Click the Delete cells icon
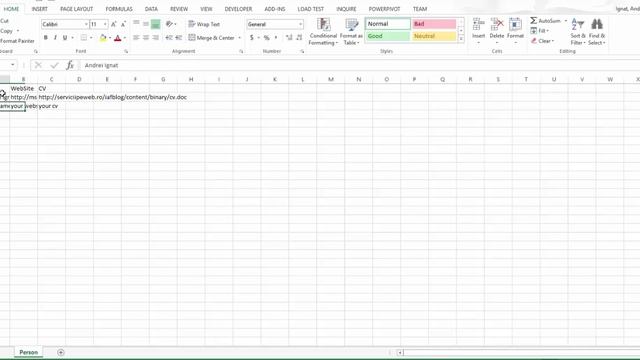 [497, 24]
